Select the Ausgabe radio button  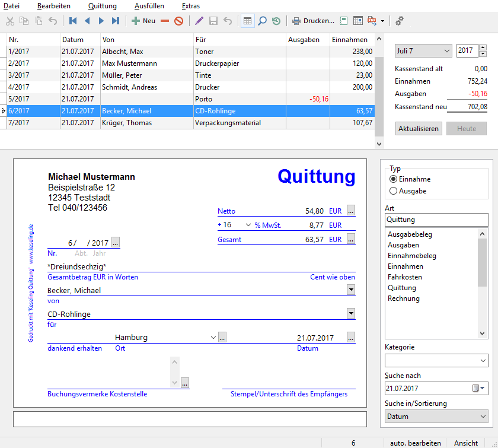point(393,191)
